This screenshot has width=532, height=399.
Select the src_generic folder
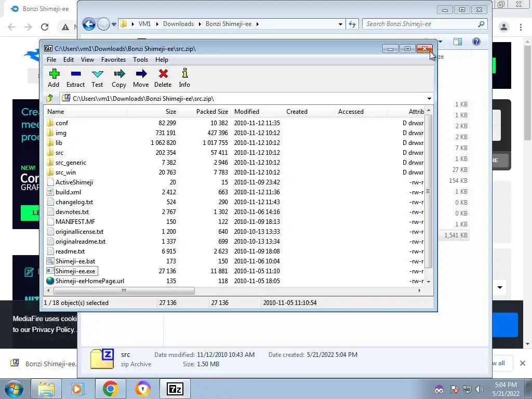click(x=71, y=163)
